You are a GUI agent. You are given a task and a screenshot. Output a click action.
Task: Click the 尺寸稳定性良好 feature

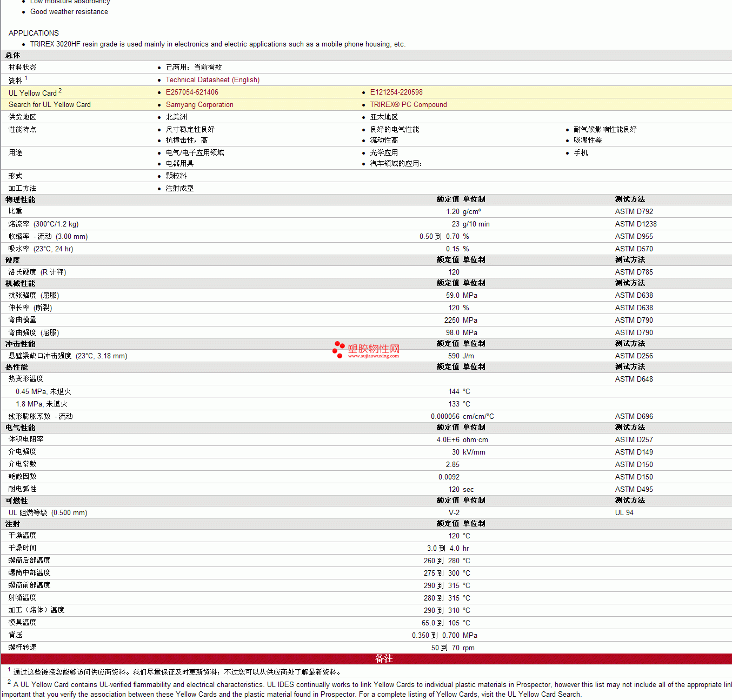[190, 130]
